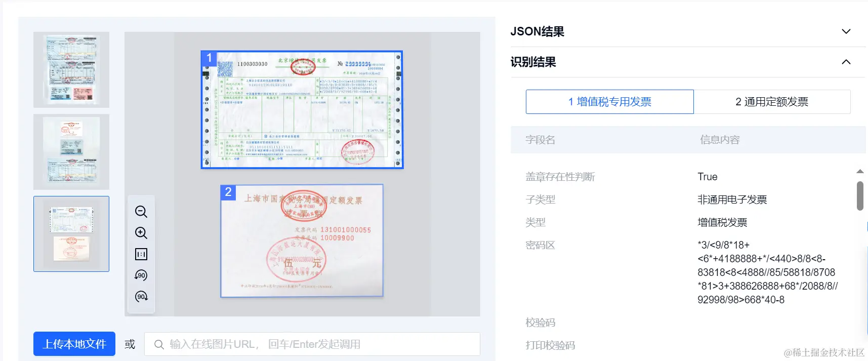
Task: Click the 校验码 field name
Action: (x=541, y=323)
